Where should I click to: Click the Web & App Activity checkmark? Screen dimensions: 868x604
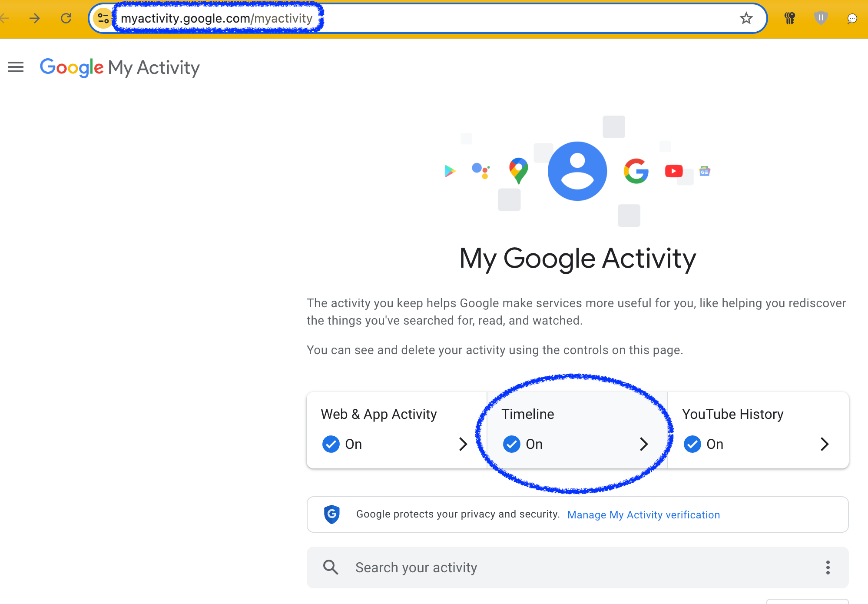(331, 444)
